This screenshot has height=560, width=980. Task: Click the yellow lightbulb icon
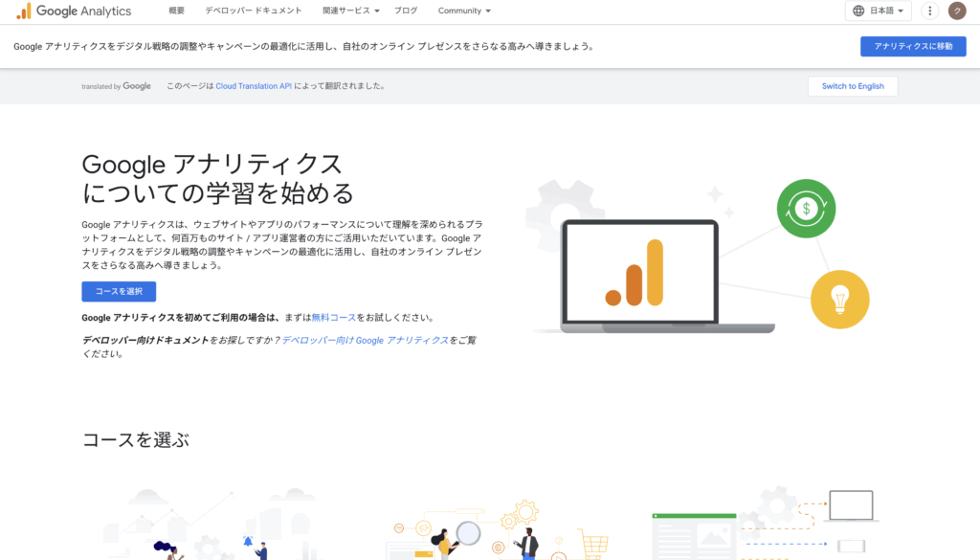pyautogui.click(x=839, y=300)
